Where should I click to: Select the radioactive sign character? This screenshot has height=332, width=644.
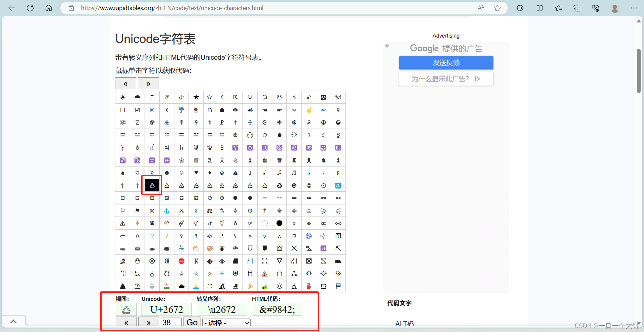click(x=152, y=123)
